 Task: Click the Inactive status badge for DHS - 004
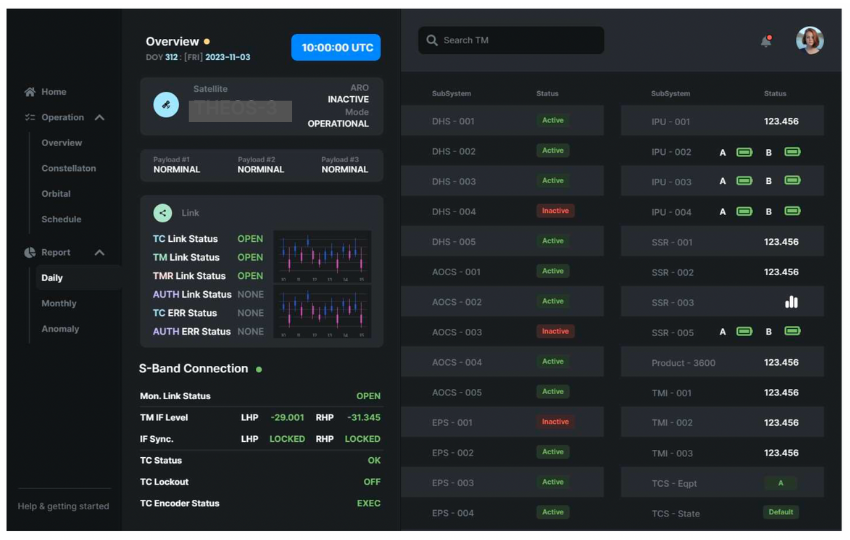click(x=555, y=211)
